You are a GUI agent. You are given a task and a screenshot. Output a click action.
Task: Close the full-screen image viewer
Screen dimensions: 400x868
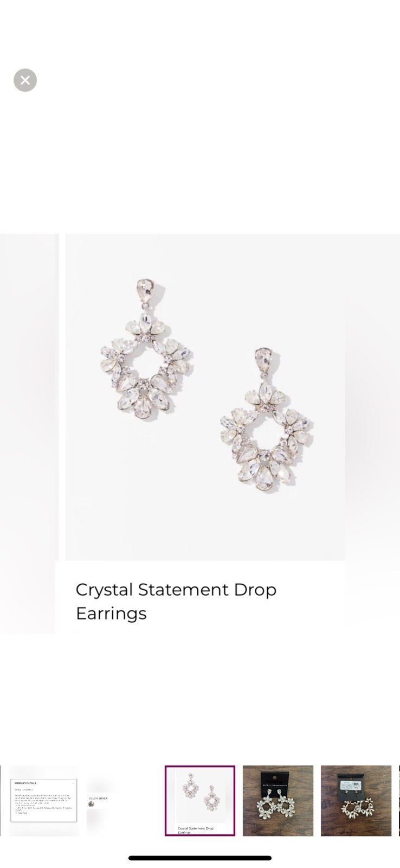pyautogui.click(x=25, y=80)
